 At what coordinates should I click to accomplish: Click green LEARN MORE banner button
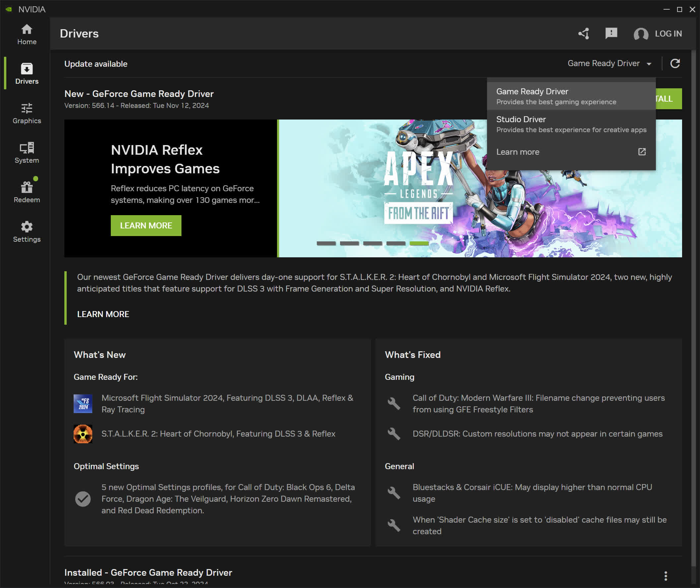coord(146,225)
